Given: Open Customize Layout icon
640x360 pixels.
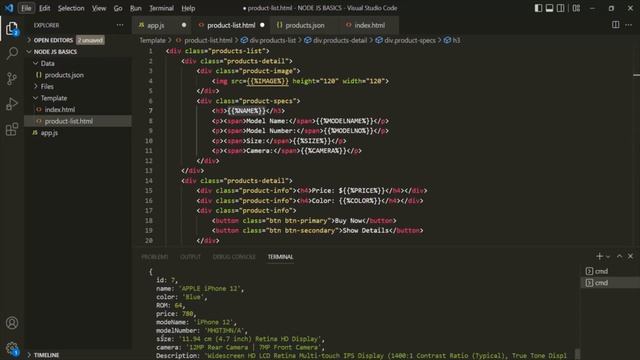Looking at the screenshot, I should pyautogui.click(x=576, y=8).
